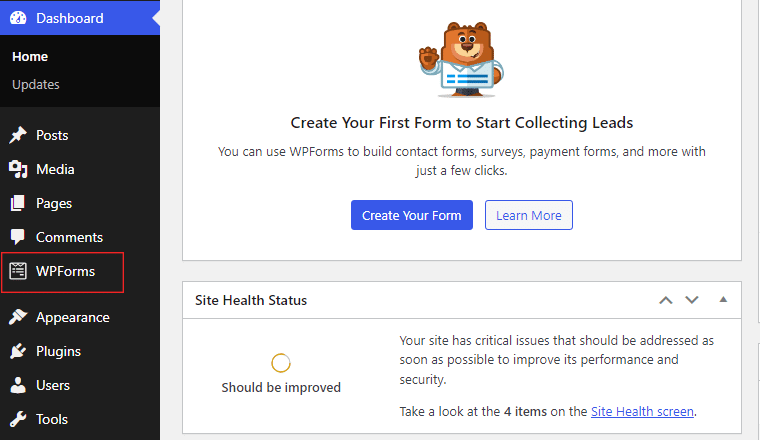Collapse the Site Health Status panel
The image size is (760, 440).
(723, 299)
